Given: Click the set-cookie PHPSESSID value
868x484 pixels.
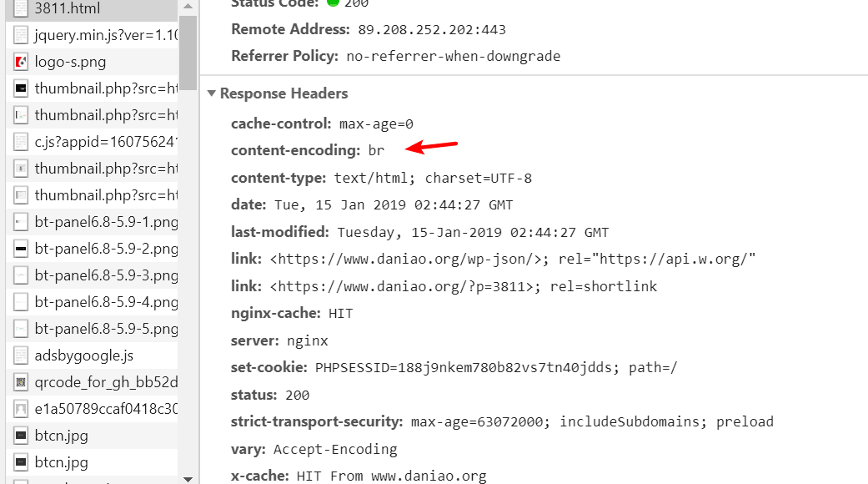Looking at the screenshot, I should [496, 368].
